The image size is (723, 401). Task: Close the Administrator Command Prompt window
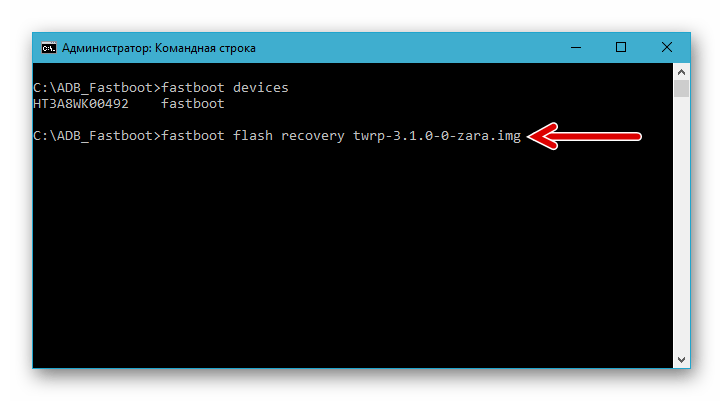point(667,47)
